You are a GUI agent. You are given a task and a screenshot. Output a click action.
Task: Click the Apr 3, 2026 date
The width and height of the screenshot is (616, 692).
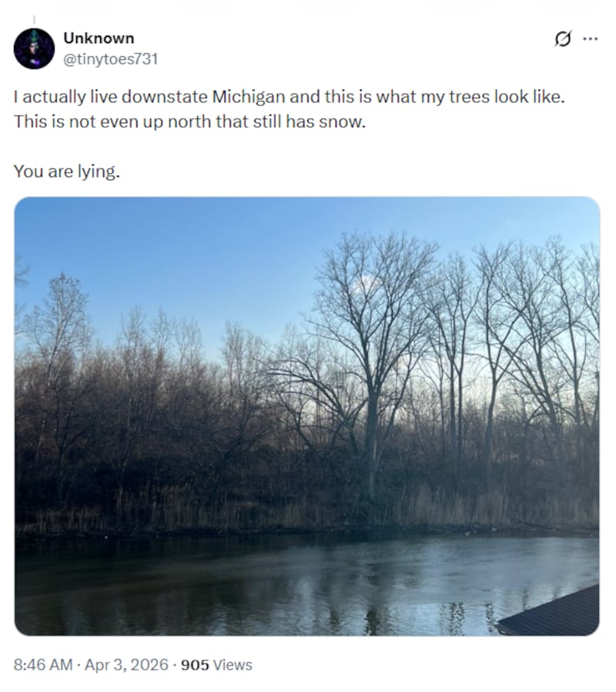coord(124,664)
